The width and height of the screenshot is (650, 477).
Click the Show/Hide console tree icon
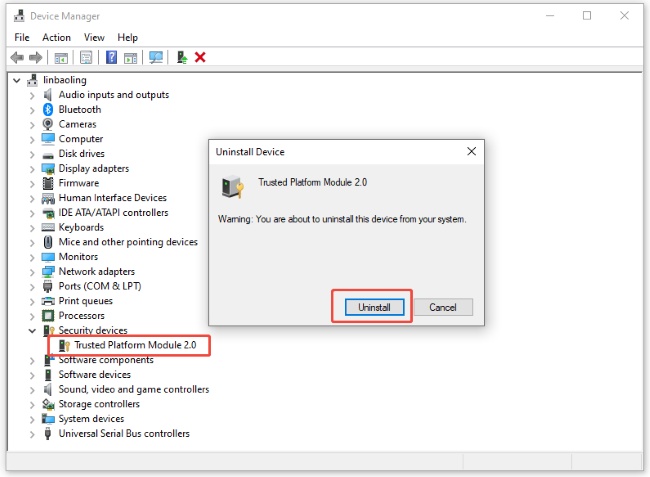pos(61,58)
